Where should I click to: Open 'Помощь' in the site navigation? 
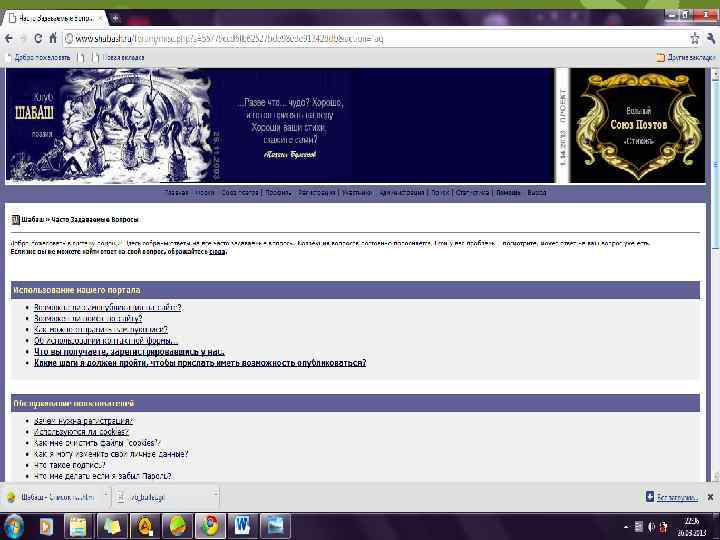(508, 192)
